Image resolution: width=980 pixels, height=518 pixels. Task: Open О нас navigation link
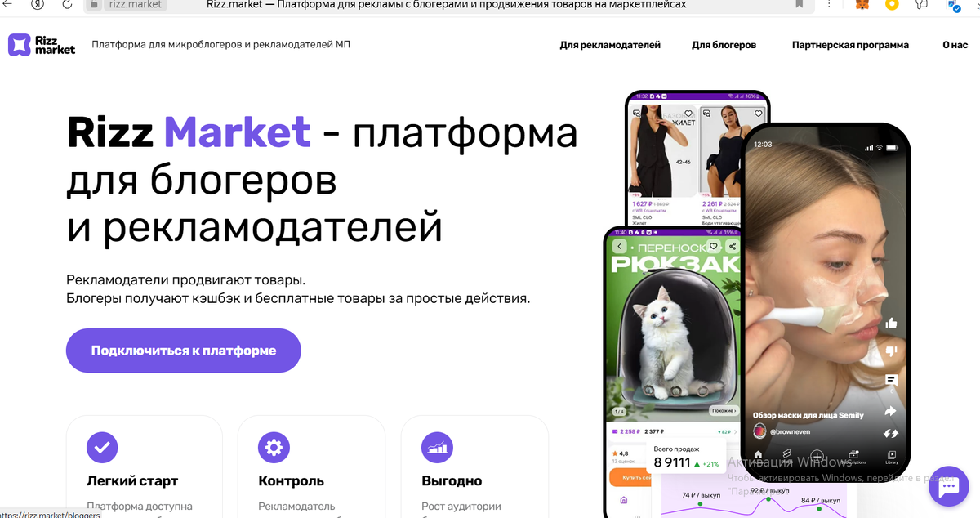click(955, 45)
